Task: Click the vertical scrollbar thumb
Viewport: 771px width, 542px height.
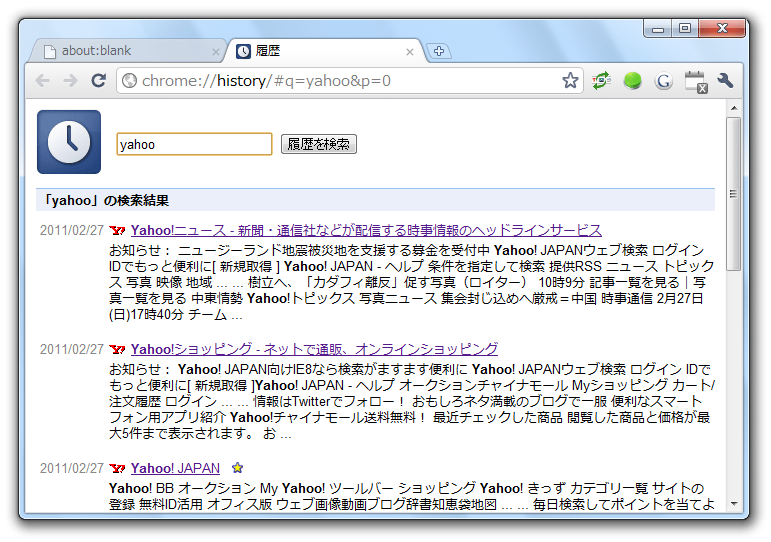Action: (734, 194)
